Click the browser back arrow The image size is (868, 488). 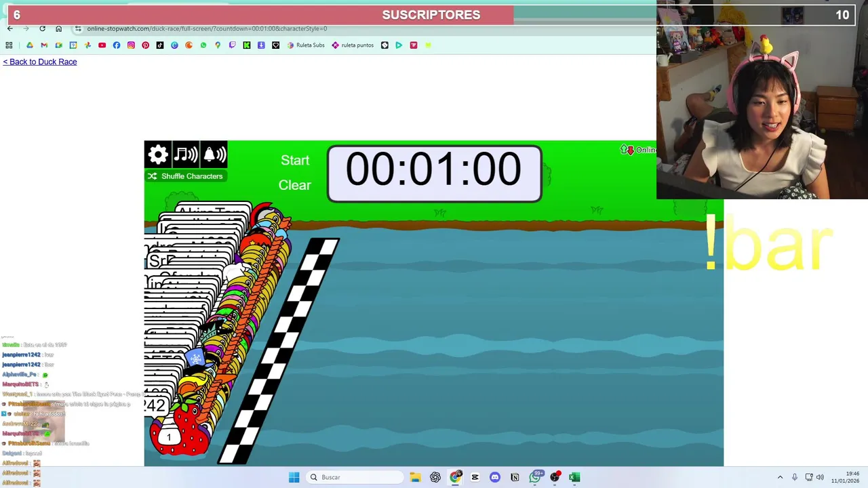[x=9, y=28]
